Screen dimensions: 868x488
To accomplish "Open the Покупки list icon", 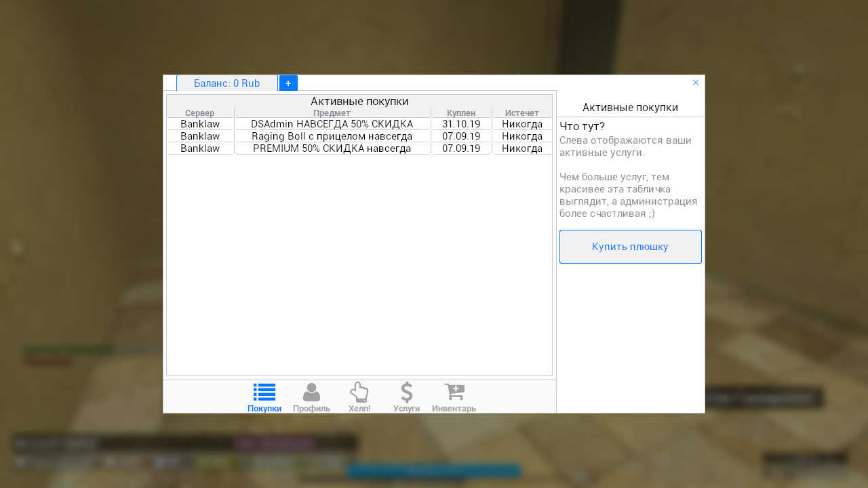I will click(x=264, y=392).
